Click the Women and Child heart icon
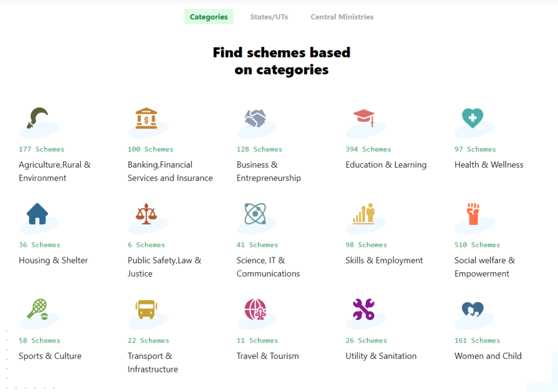The image size is (558, 392). click(472, 309)
